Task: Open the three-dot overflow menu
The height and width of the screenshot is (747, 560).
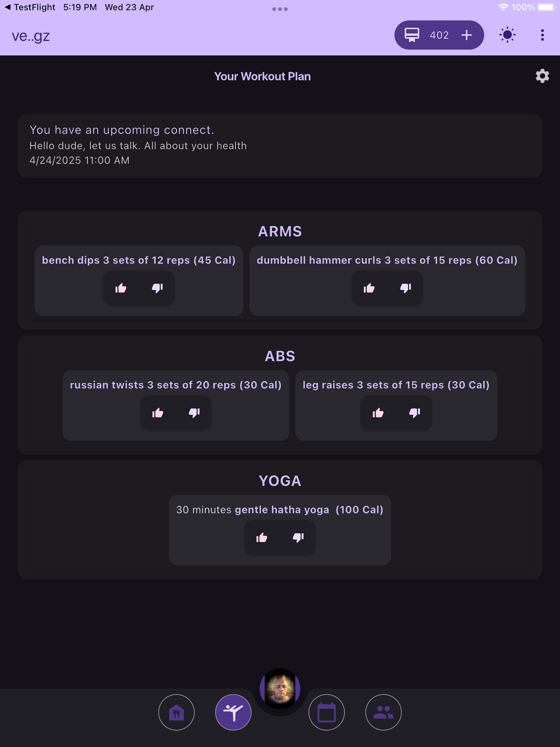Action: point(542,35)
